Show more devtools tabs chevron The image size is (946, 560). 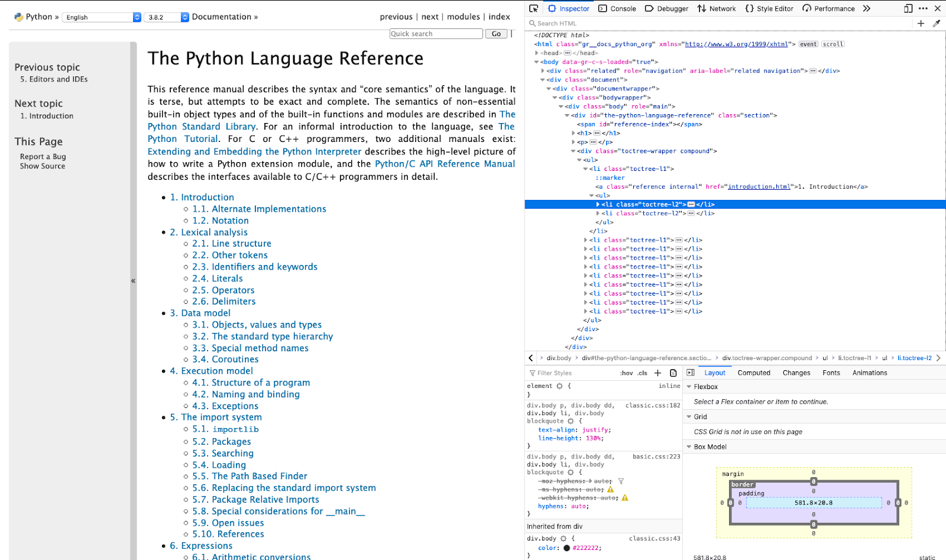(x=867, y=8)
